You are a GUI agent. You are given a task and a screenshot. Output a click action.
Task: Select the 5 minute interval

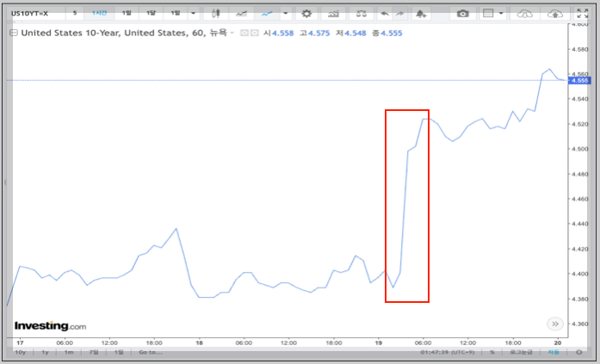[x=75, y=14]
